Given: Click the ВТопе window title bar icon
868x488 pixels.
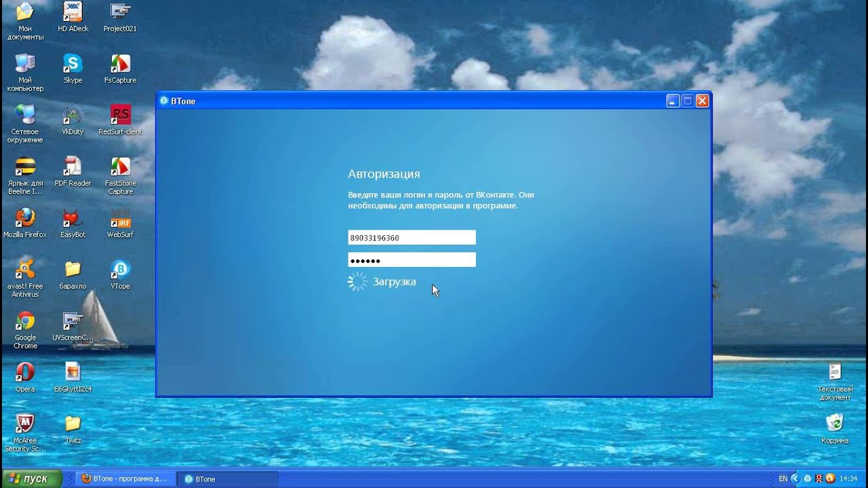Looking at the screenshot, I should 163,101.
